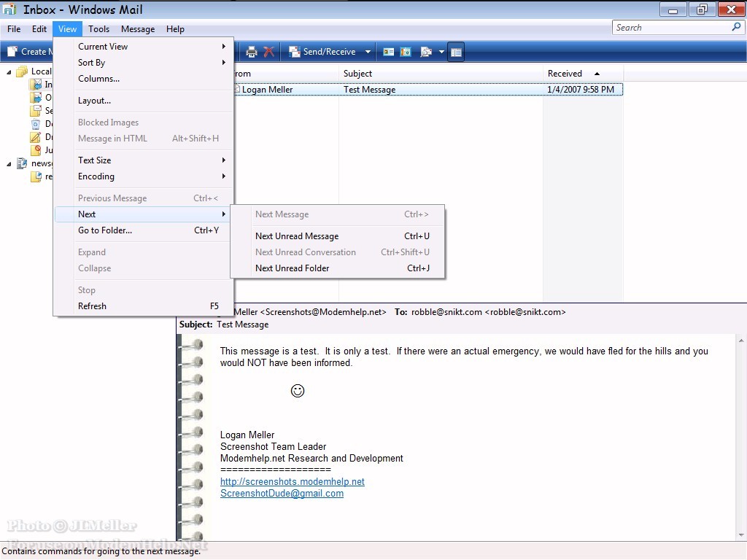
Task: Select the Outbox folder icon
Action: coord(36,98)
